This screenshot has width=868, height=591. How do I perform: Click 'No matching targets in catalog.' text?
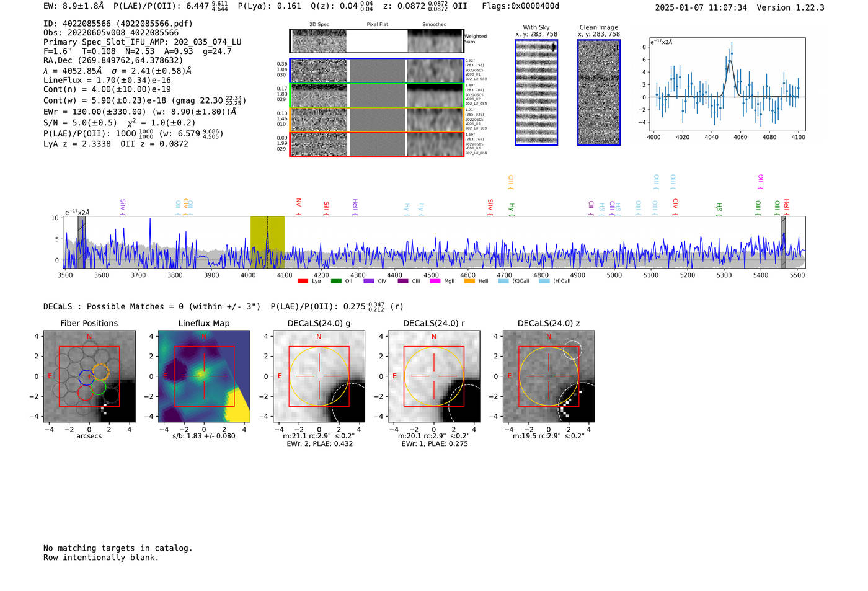pos(118,548)
